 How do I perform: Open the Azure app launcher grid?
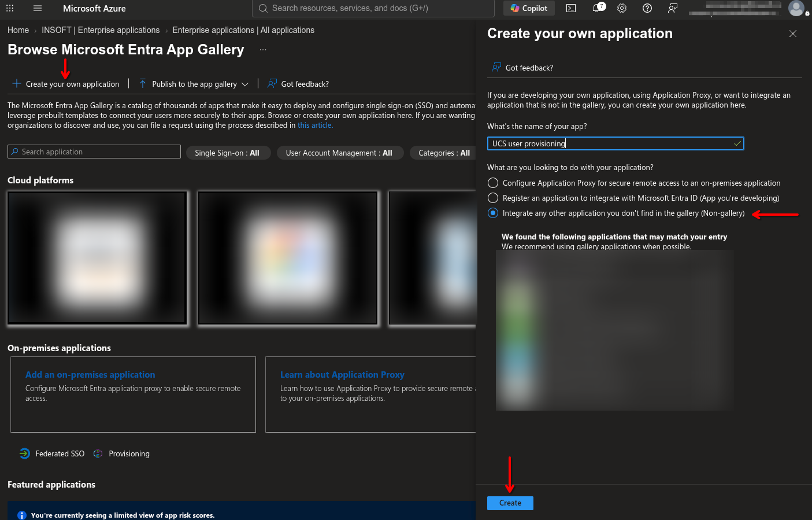pos(10,8)
